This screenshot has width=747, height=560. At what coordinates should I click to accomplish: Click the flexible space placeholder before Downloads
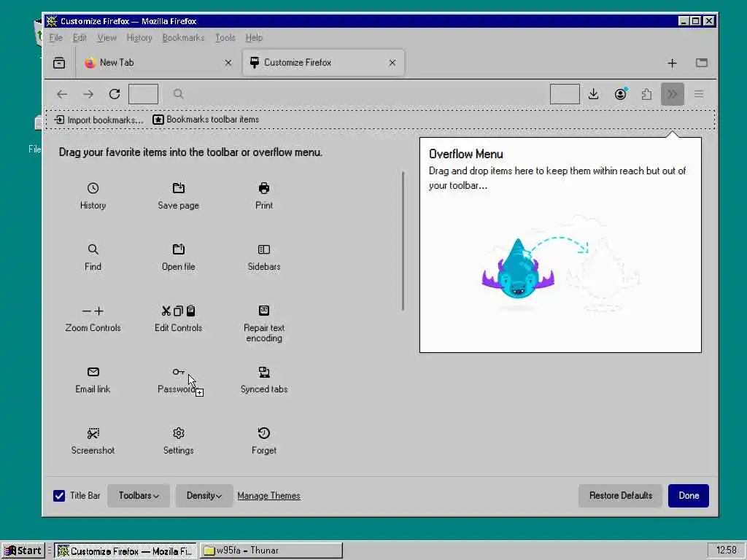(x=565, y=94)
